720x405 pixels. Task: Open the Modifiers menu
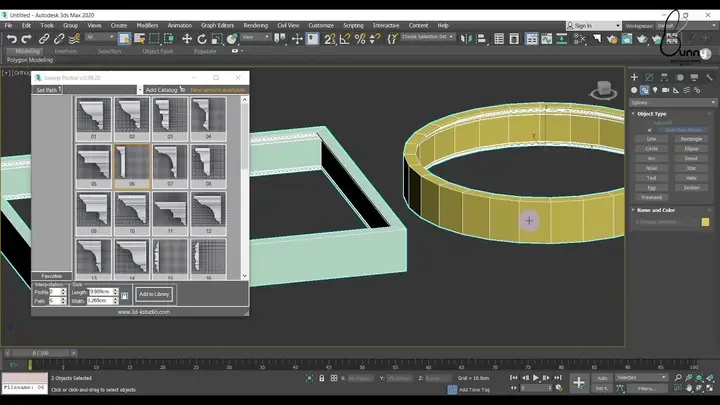click(147, 26)
